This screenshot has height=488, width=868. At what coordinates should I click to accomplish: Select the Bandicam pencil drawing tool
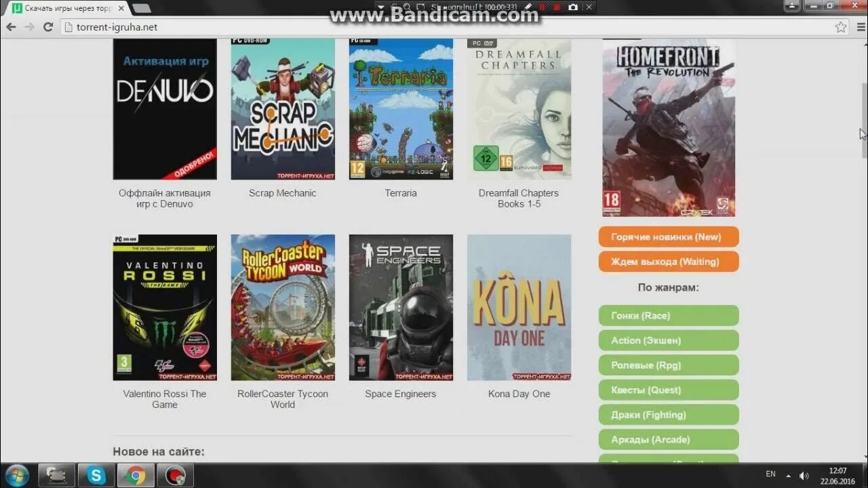tap(528, 7)
